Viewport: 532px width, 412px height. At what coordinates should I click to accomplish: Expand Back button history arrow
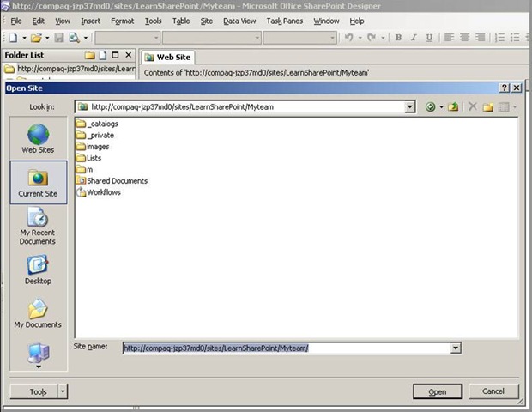441,107
